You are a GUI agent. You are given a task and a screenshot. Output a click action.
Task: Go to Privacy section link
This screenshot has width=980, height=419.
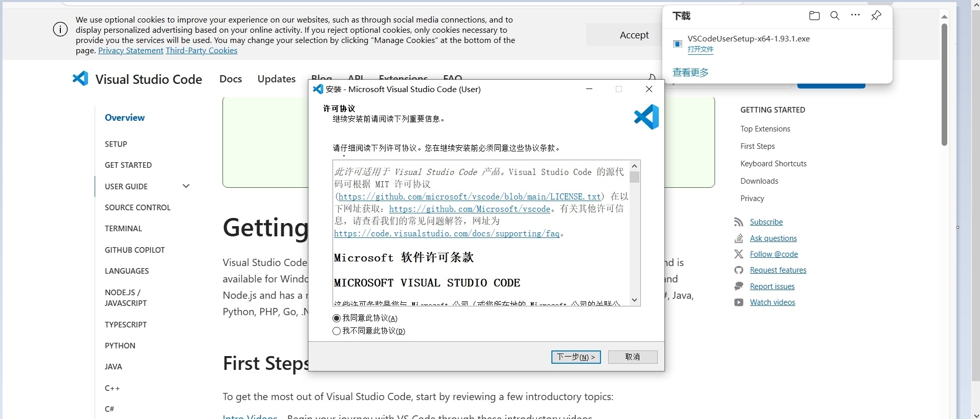point(752,199)
